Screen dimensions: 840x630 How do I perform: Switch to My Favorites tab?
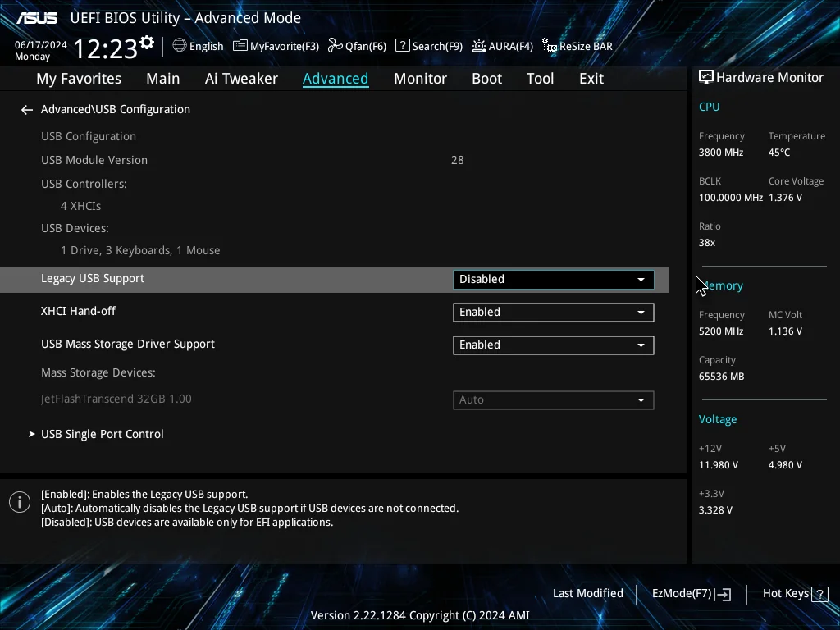tap(79, 79)
